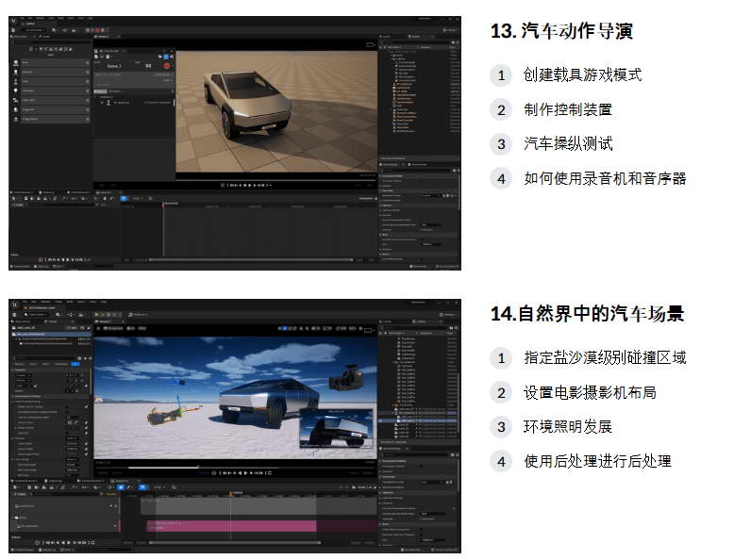Click the Unreal Engine logo in the bottom editor
Viewport: 734px width, 560px height.
[x=14, y=305]
